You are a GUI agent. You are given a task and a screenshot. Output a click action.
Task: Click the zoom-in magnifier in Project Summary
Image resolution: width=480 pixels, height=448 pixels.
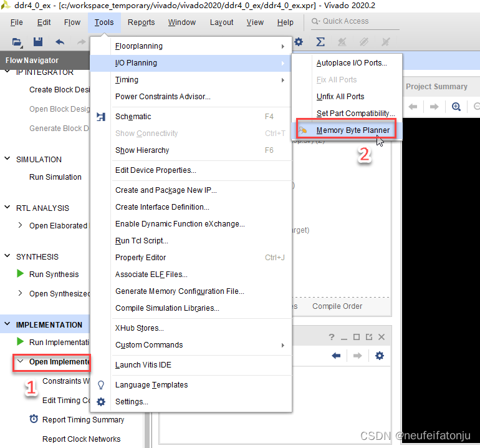pos(456,107)
